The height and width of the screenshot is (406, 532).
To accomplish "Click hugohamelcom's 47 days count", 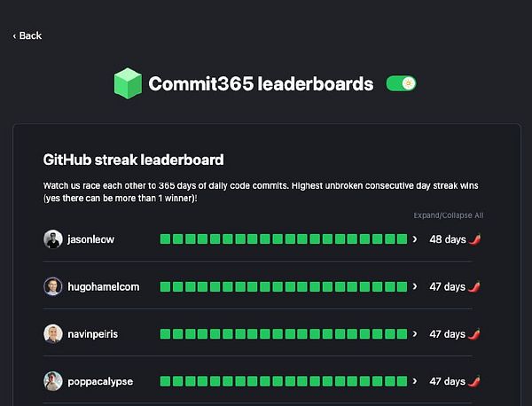I will pos(447,287).
